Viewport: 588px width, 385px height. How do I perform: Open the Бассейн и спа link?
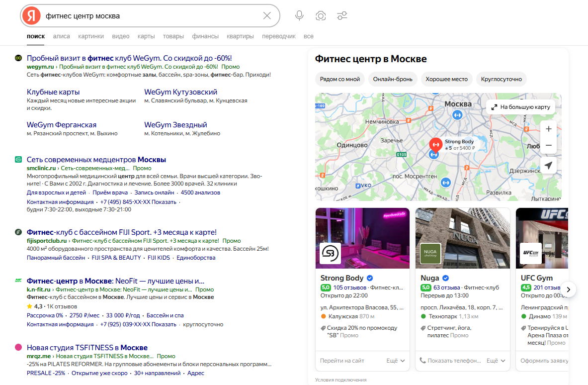(x=165, y=315)
